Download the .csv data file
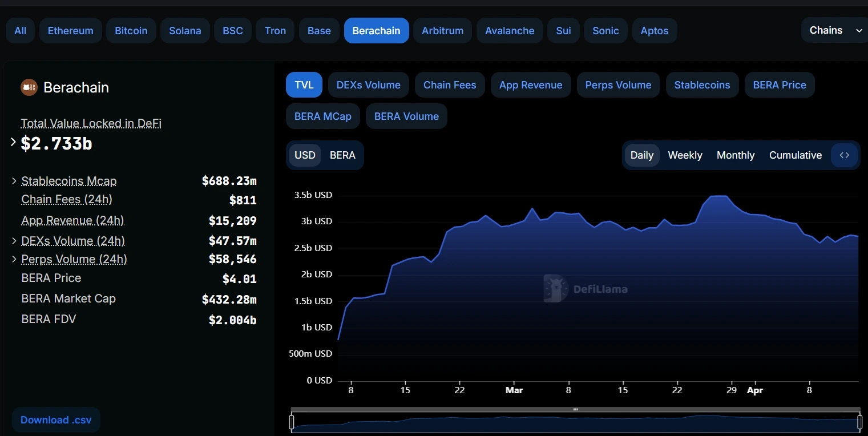The image size is (868, 436). point(56,420)
